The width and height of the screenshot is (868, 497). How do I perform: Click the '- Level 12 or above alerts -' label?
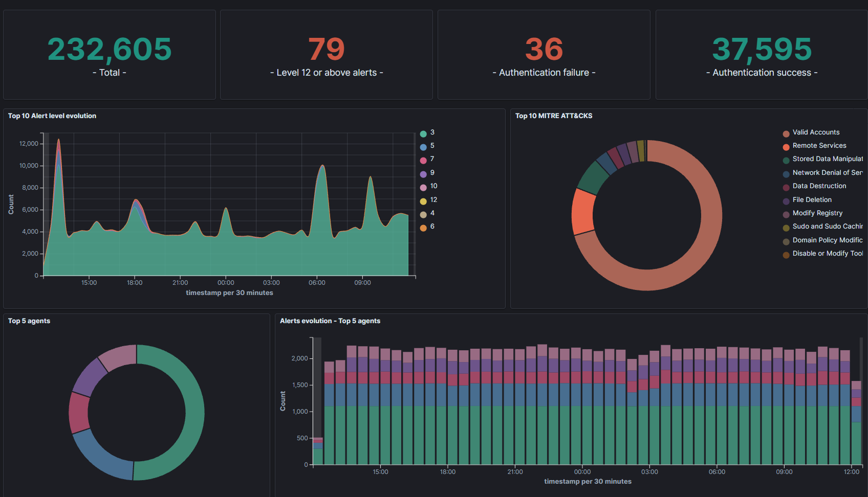(x=327, y=73)
